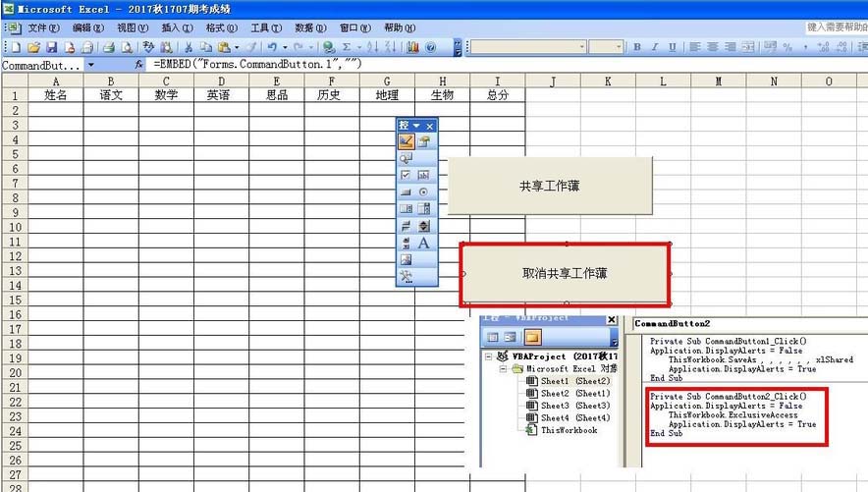Toggle Design Mode in Control Toolbox
Screen dimensions: 868x492
pos(406,141)
